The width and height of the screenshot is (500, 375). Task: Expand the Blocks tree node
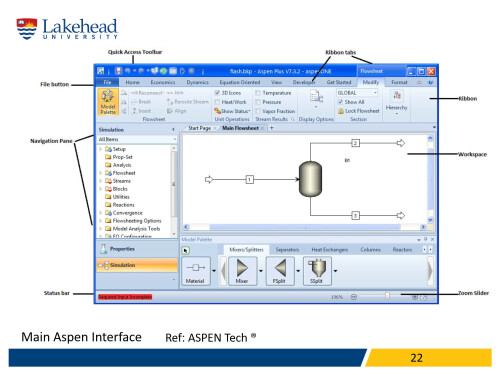point(100,189)
